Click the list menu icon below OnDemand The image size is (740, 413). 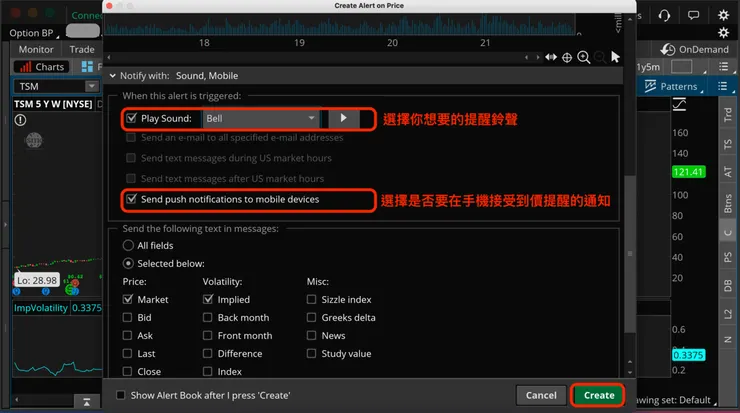[723, 67]
